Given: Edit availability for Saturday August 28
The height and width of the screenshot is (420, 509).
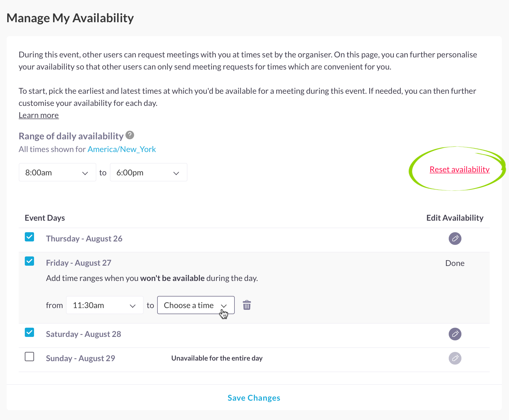Looking at the screenshot, I should (455, 334).
